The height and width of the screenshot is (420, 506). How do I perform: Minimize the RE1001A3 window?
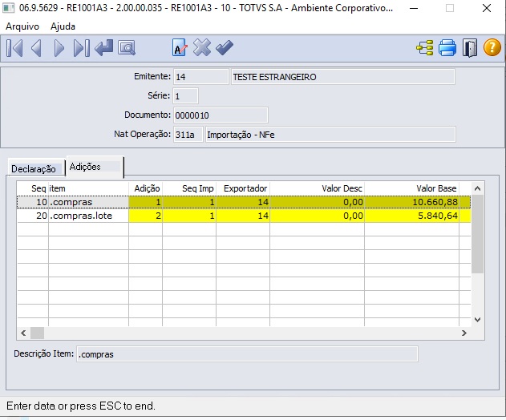(414, 8)
